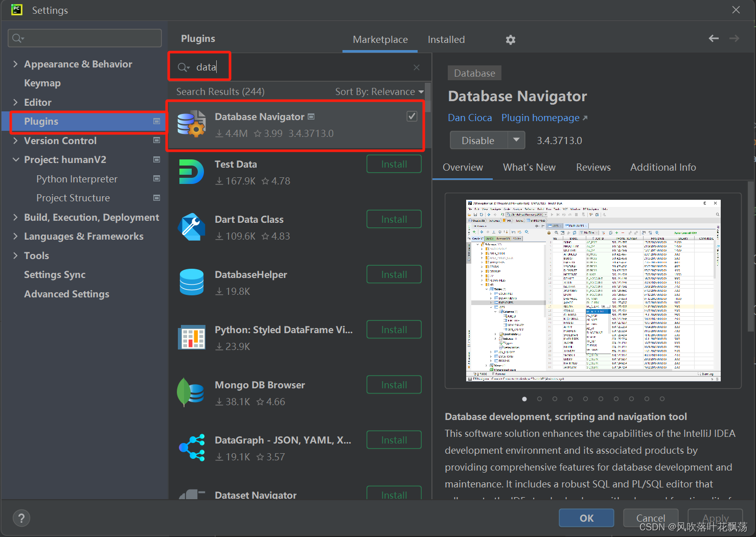Open the Database Navigator screenshot thumbnail
The image size is (756, 537).
click(593, 290)
